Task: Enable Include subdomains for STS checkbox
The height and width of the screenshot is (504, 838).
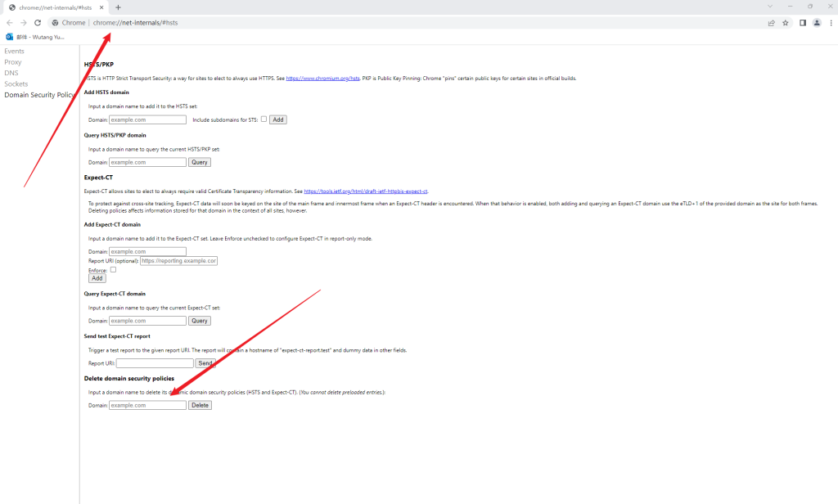Action: (264, 119)
